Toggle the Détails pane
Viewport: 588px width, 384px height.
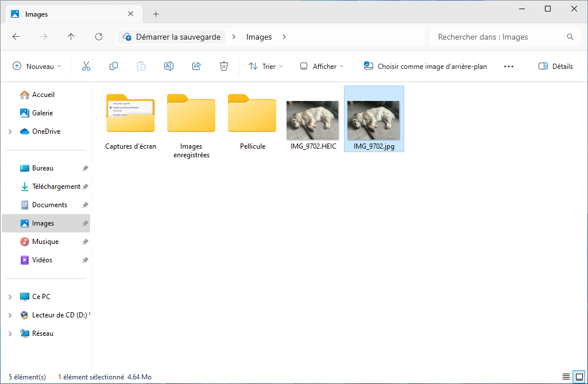[x=555, y=67]
